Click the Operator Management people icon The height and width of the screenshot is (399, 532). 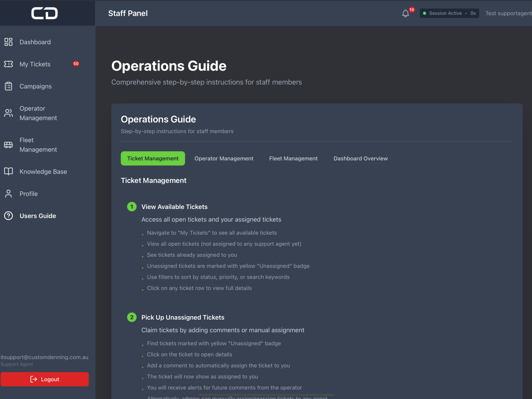(9, 113)
